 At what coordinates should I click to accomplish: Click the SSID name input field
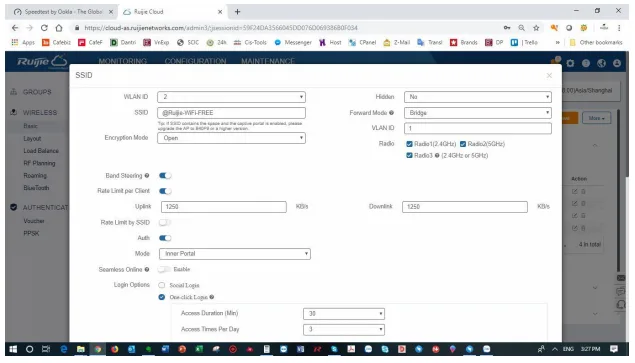[x=231, y=113]
